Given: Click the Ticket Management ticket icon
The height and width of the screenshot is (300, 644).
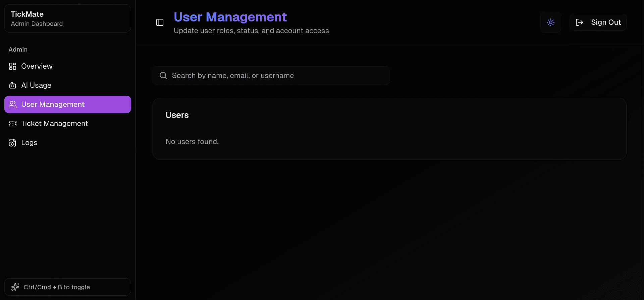Looking at the screenshot, I should click(12, 124).
